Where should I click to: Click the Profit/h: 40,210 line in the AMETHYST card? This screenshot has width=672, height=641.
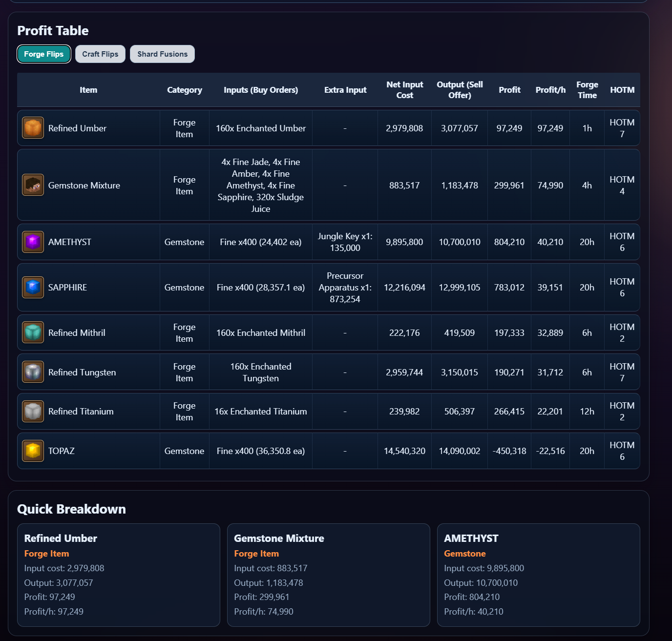coord(474,611)
